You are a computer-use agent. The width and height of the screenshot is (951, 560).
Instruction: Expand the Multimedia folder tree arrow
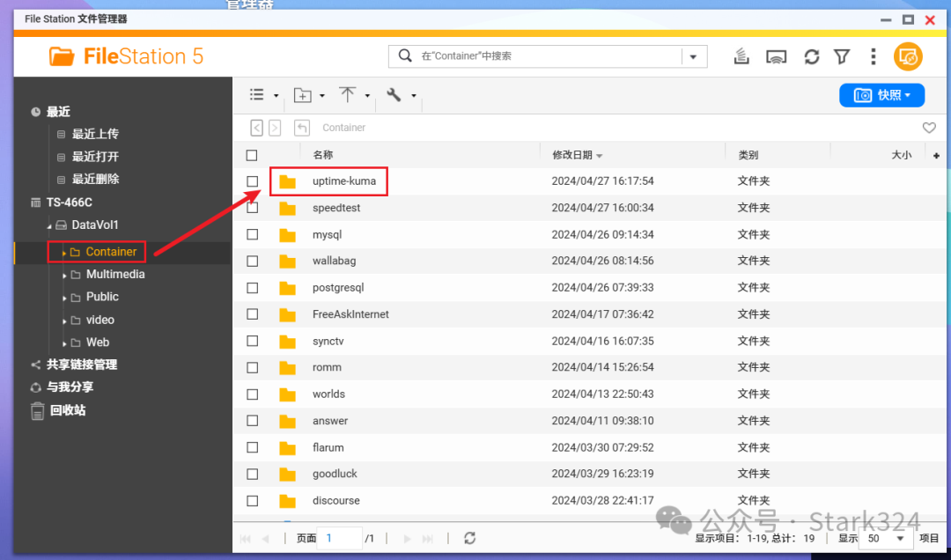point(63,276)
